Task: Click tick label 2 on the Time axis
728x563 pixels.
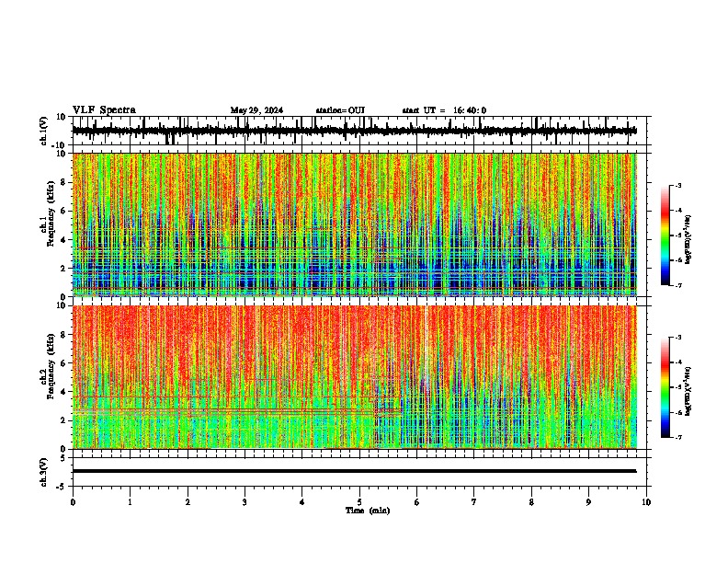Action: (x=188, y=502)
